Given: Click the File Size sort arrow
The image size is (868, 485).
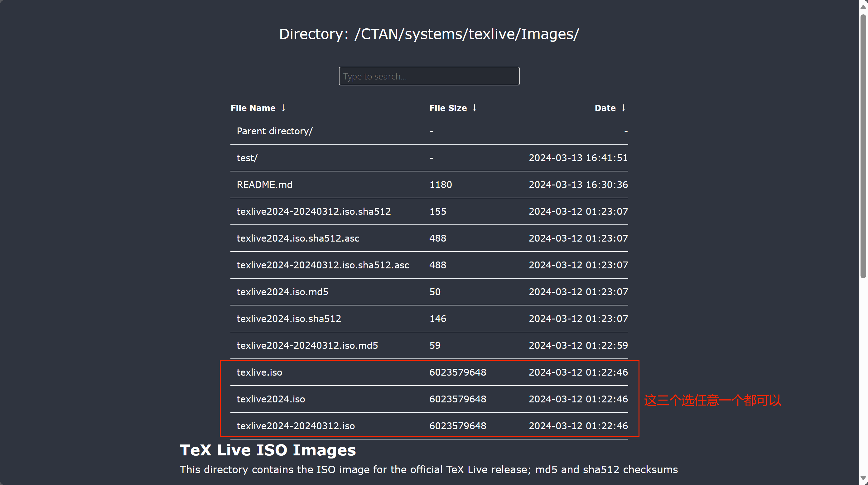Looking at the screenshot, I should coord(475,108).
